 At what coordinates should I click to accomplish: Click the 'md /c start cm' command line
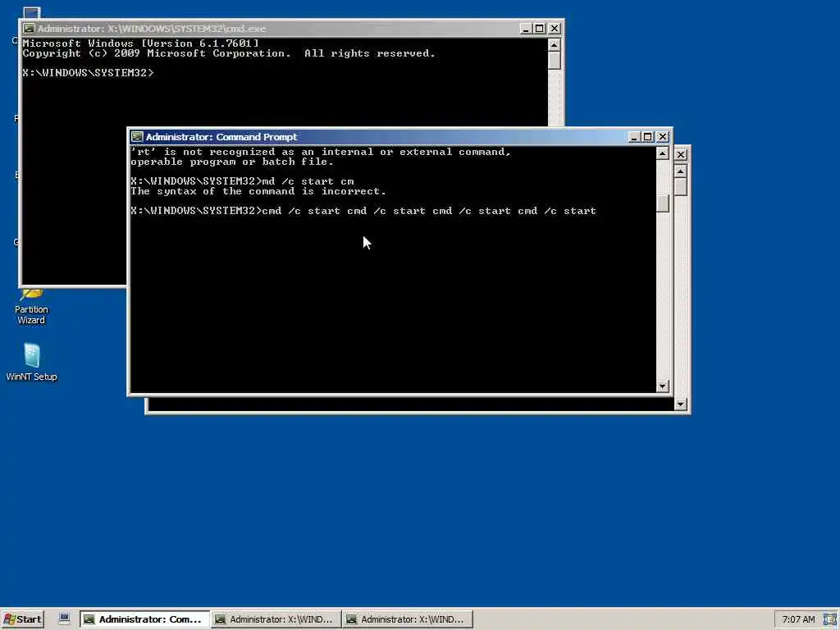(242, 181)
